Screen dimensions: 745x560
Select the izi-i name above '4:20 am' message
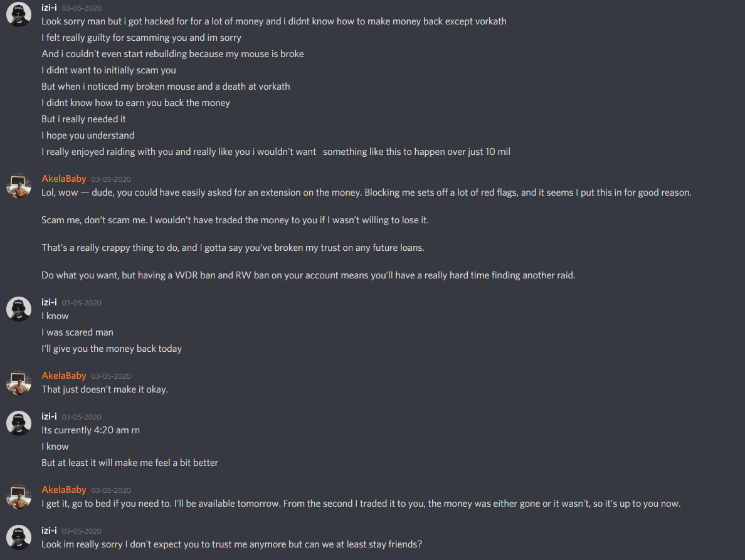pos(49,416)
